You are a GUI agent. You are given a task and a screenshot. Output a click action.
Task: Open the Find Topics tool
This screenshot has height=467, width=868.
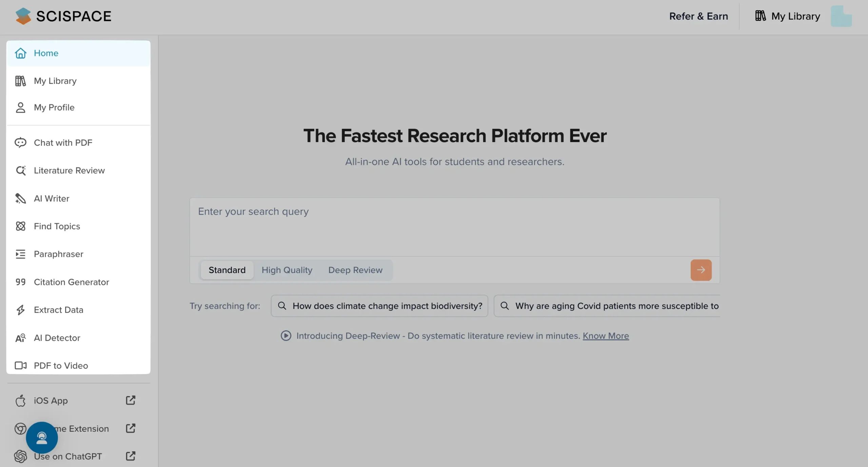[x=78, y=226]
